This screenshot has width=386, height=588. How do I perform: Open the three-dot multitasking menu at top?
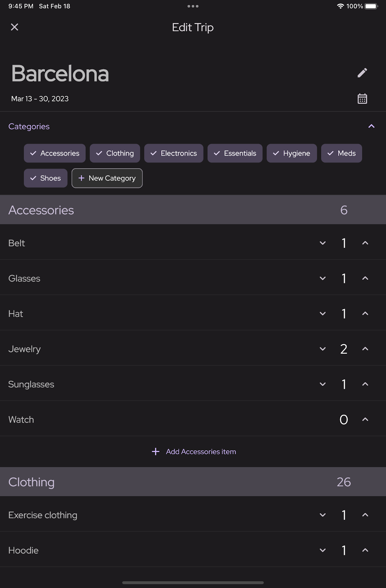point(193,6)
